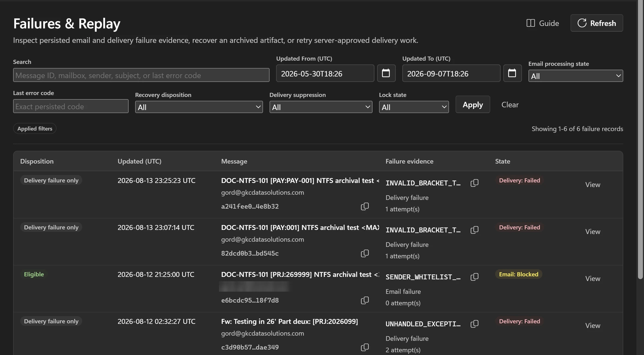
Task: Clear all filters
Action: (x=510, y=105)
